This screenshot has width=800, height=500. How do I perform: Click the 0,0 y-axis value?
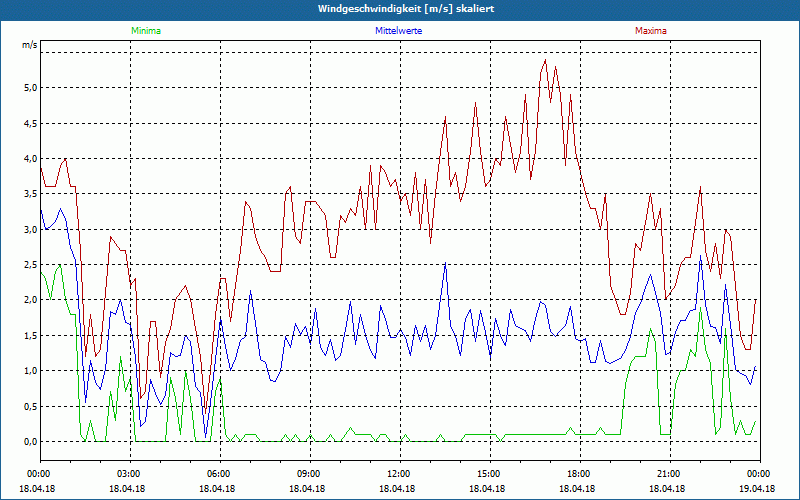coord(31,442)
